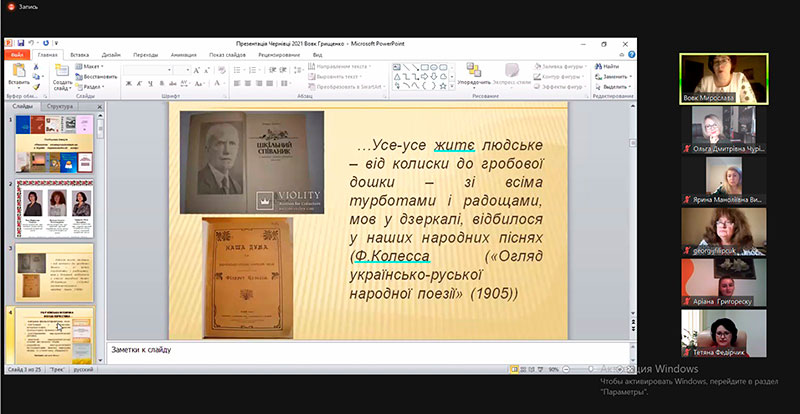Screen dimensions: 800x414
Task: Select slide 4 thumbnail in slides pane
Action: point(54,335)
